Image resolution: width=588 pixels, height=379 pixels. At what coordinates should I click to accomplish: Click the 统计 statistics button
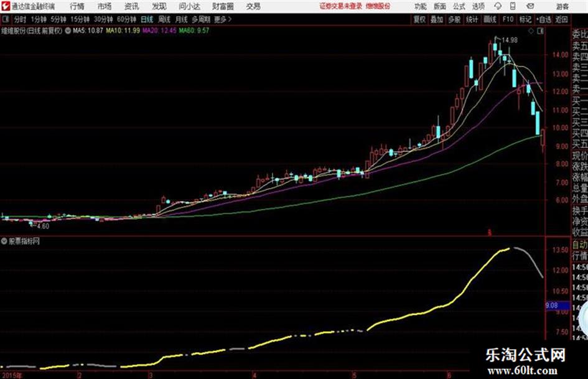(x=472, y=19)
